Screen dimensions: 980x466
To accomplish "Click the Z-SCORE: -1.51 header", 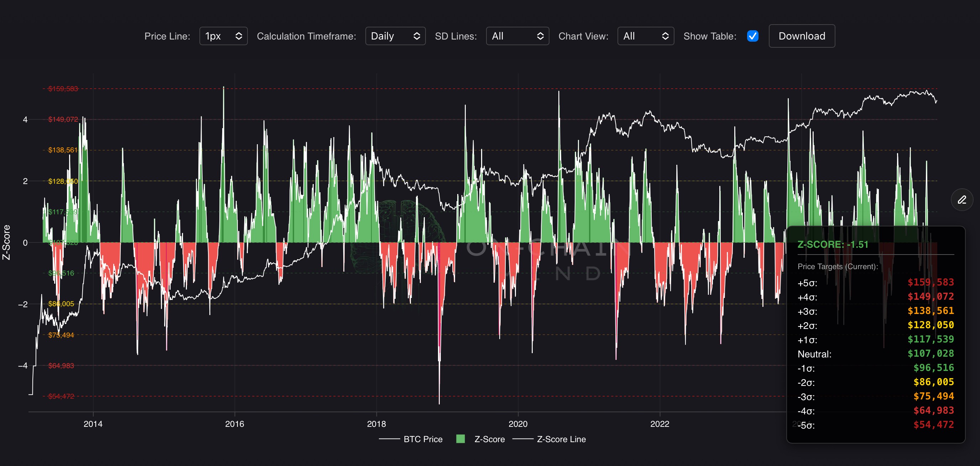I will (832, 244).
